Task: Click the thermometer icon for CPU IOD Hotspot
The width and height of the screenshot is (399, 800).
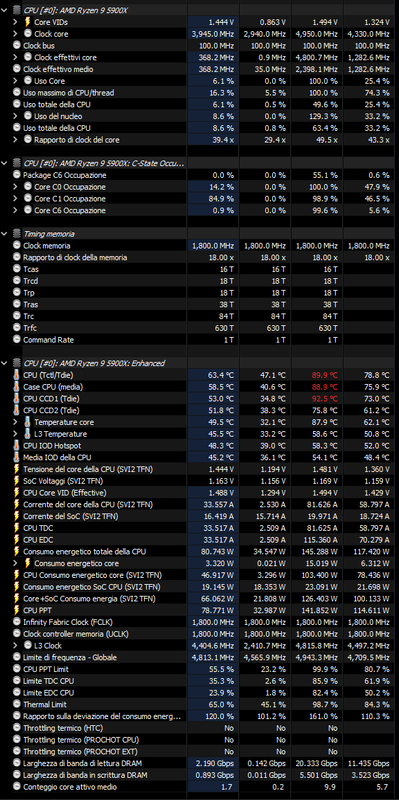Action: tap(17, 445)
